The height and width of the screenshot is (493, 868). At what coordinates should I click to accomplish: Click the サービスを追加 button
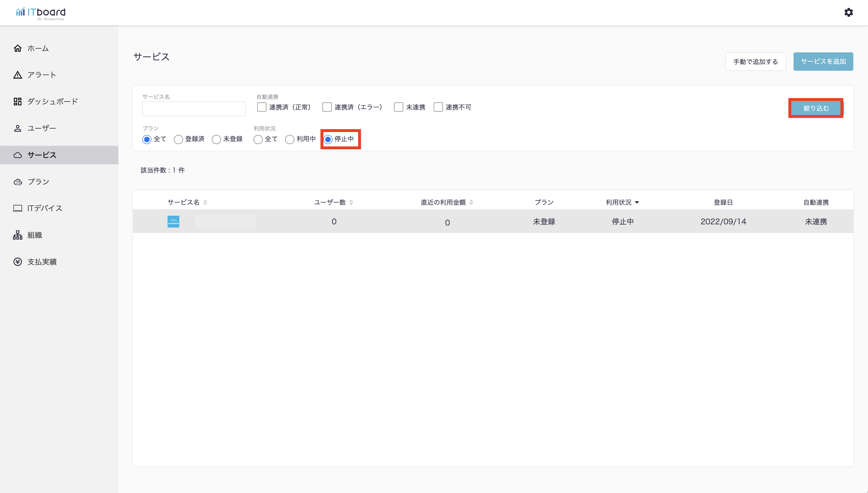pyautogui.click(x=823, y=62)
